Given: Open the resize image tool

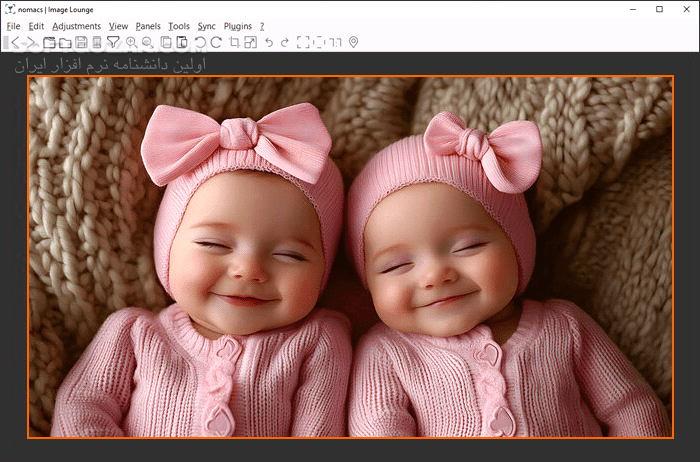Looking at the screenshot, I should (x=250, y=42).
